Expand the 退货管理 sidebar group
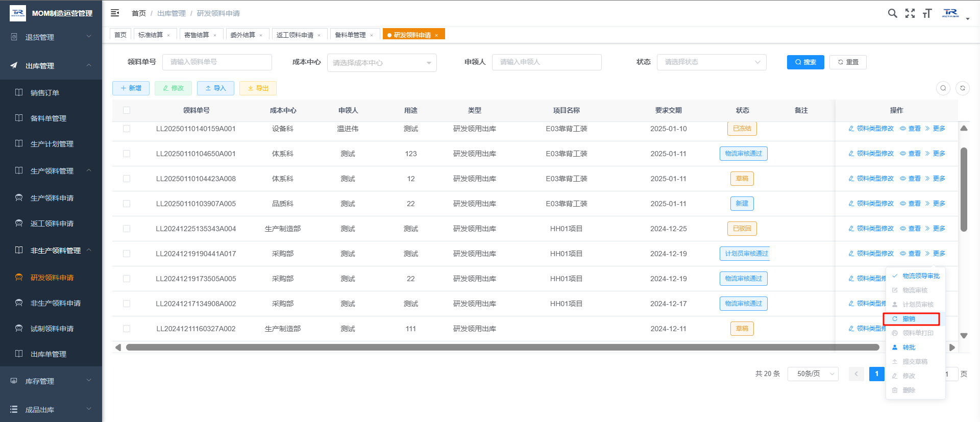Screen dimensions: 980x422 coord(51,37)
